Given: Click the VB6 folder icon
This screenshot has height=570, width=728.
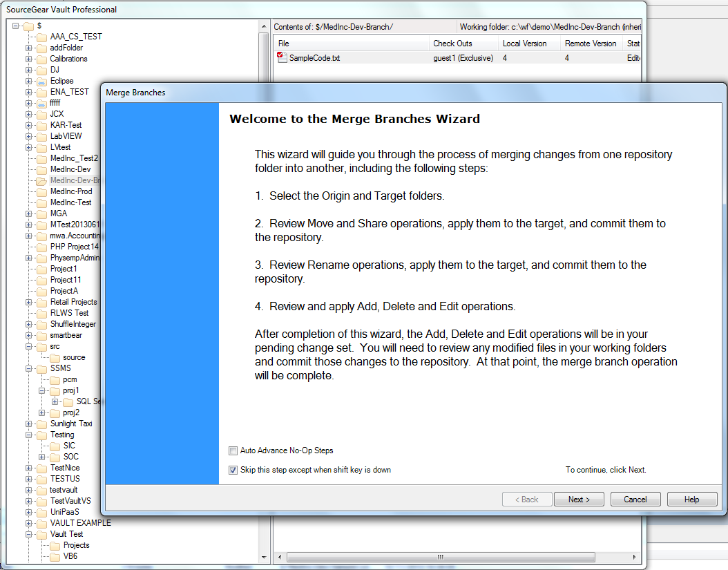Looking at the screenshot, I should pos(55,557).
